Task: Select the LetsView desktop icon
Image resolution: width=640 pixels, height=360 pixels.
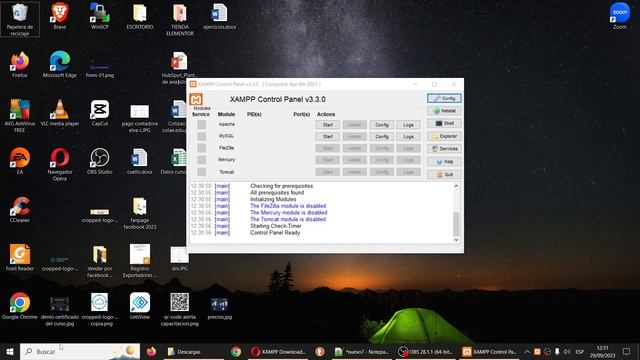Action: click(x=140, y=305)
